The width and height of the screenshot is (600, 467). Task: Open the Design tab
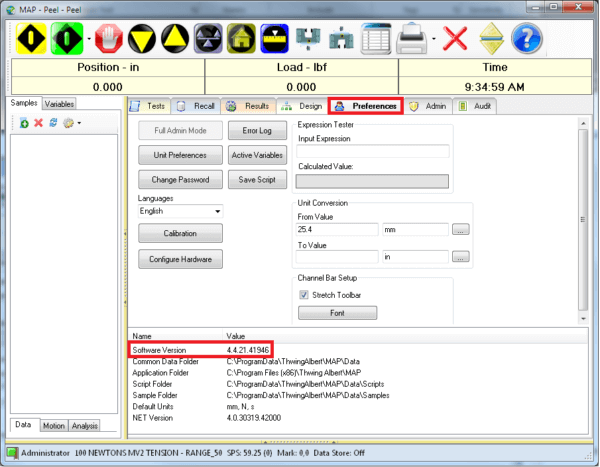302,106
